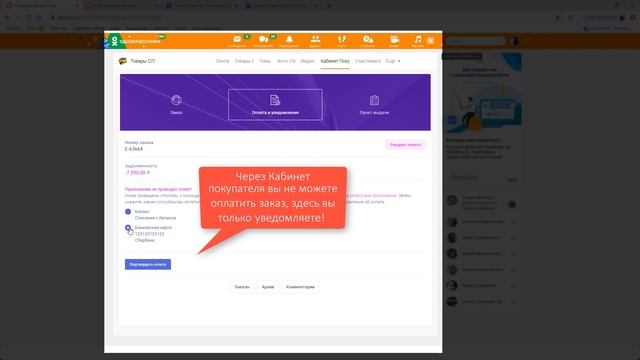The width and height of the screenshot is (640, 360).
Task: Switch to the Фото tab
Action: (x=286, y=61)
